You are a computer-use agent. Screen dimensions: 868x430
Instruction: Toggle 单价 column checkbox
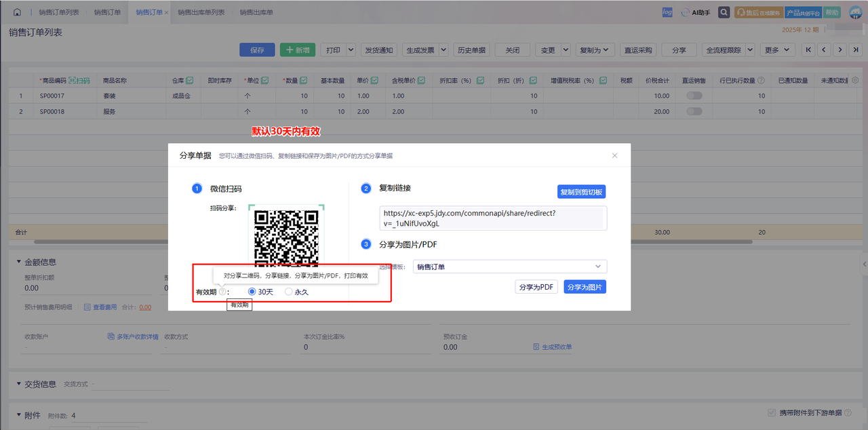pos(375,80)
